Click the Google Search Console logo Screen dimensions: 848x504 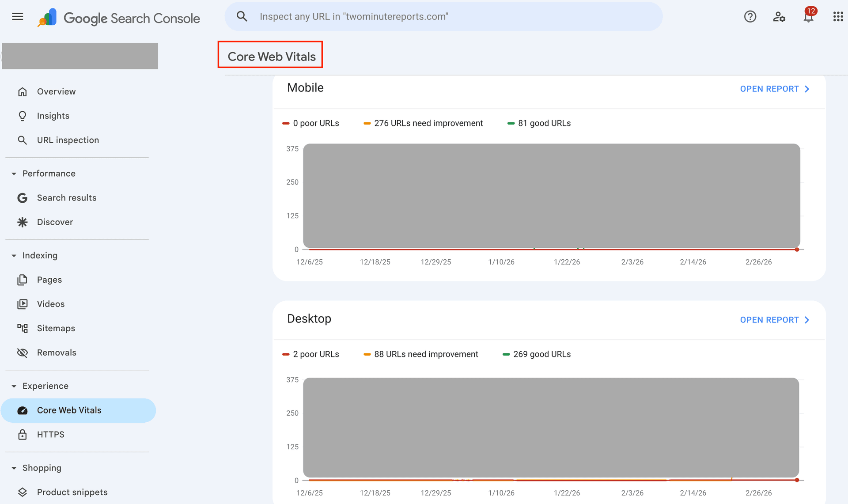tap(119, 18)
